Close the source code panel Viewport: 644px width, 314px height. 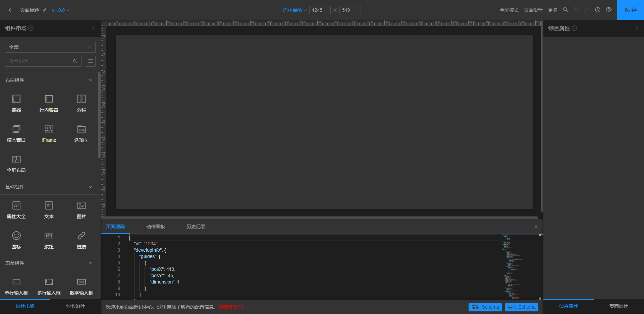(x=536, y=227)
